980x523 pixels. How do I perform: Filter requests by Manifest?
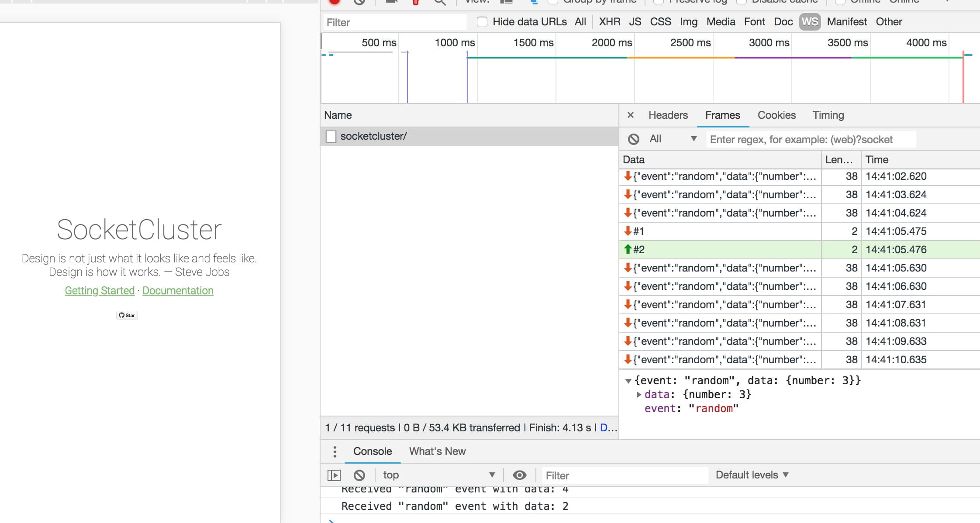[x=847, y=22]
